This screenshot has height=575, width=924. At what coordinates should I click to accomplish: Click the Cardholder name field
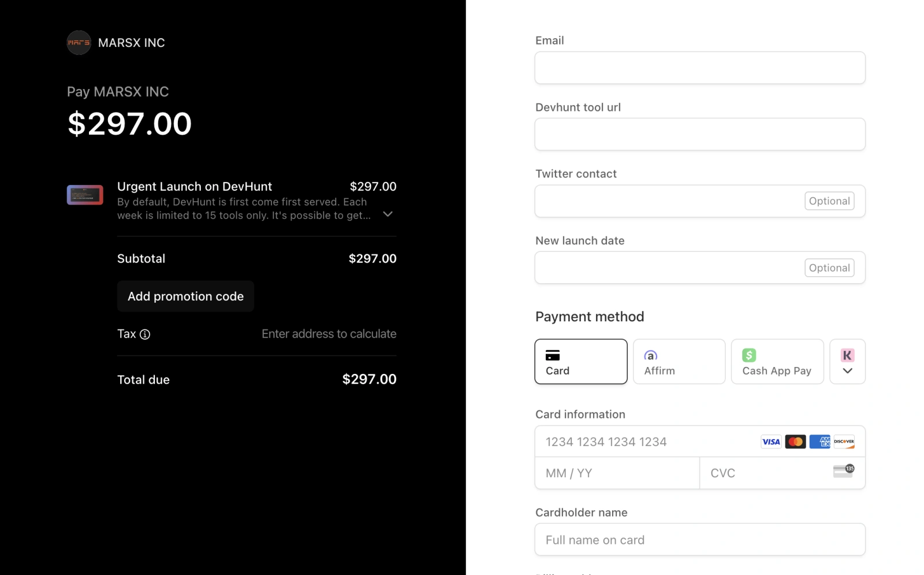pos(699,540)
